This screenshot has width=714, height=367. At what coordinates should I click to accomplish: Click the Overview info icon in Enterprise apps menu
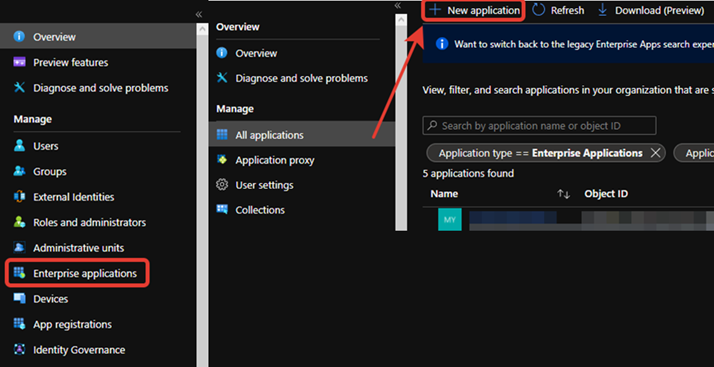tap(222, 53)
